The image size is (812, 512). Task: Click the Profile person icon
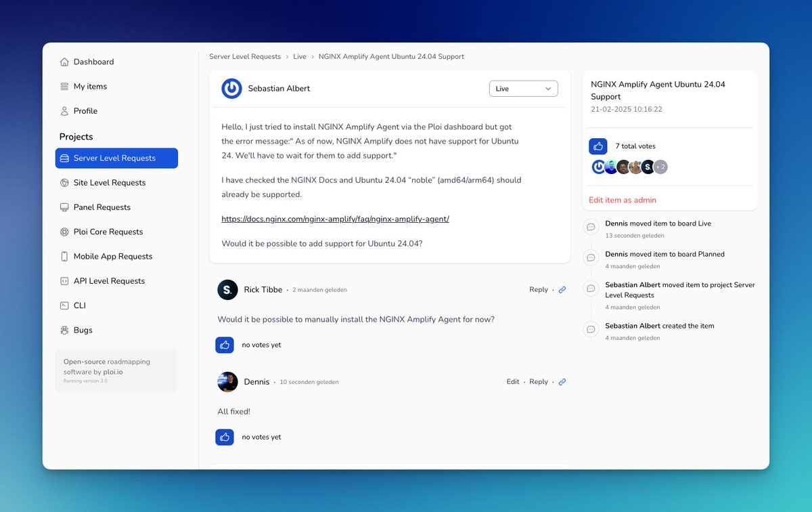click(64, 111)
